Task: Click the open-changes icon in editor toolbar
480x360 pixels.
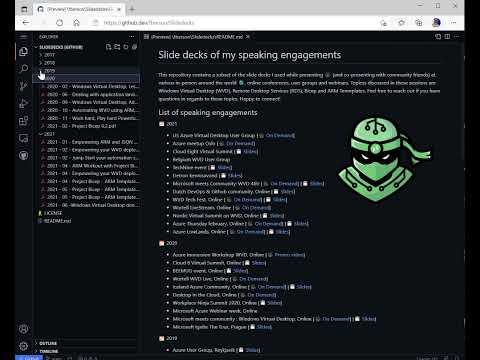Action: click(438, 36)
